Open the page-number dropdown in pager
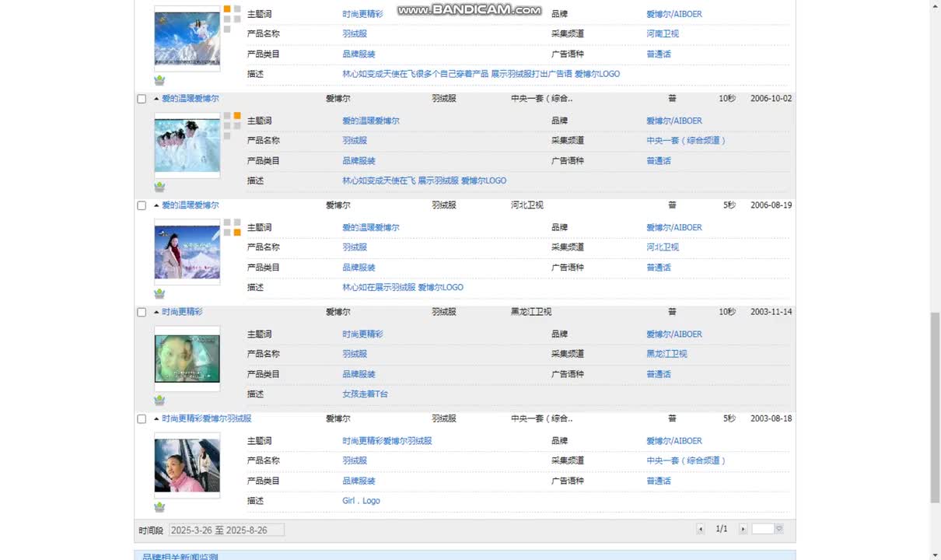The width and height of the screenshot is (941, 560). pos(778,529)
